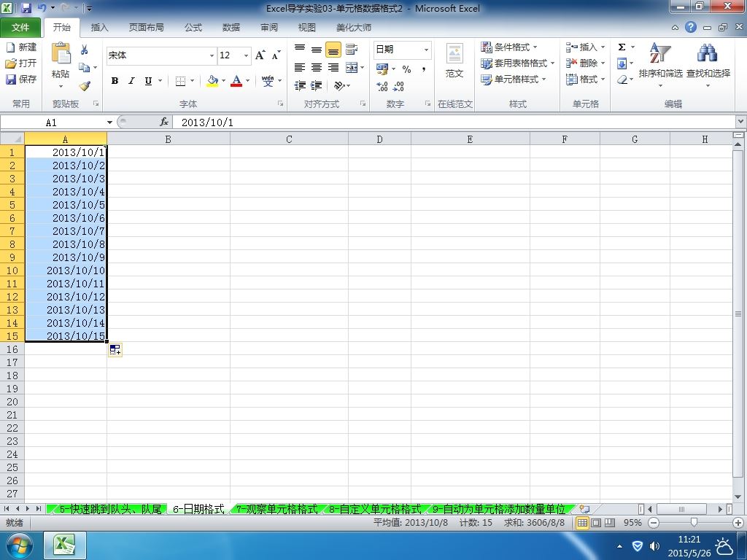Decrease indent using the outdent icon
Image resolution: width=747 pixels, height=560 pixels.
click(300, 86)
